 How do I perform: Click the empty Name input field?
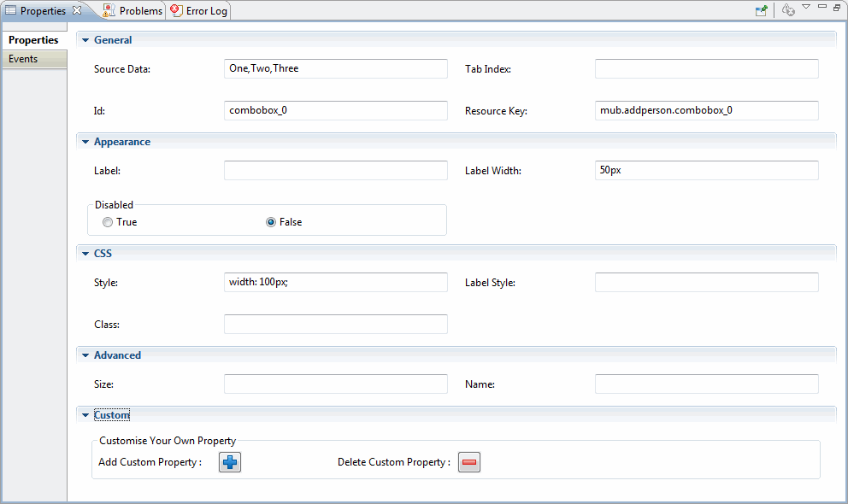click(x=707, y=384)
